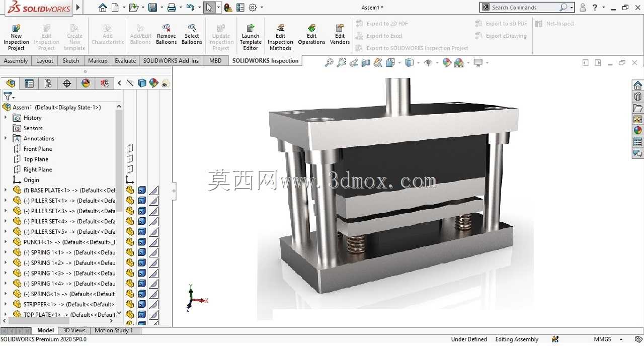Click the Rebuild traffic light icon
644x362 pixels.
tap(228, 8)
